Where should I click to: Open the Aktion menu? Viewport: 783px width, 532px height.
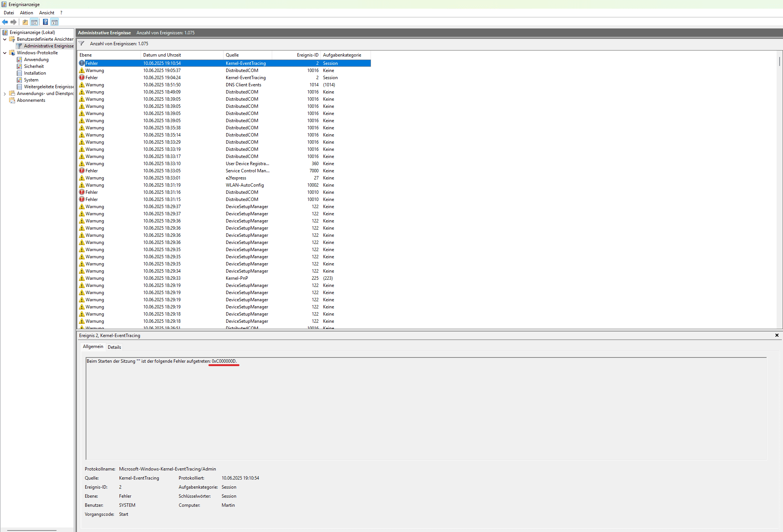click(x=26, y=13)
